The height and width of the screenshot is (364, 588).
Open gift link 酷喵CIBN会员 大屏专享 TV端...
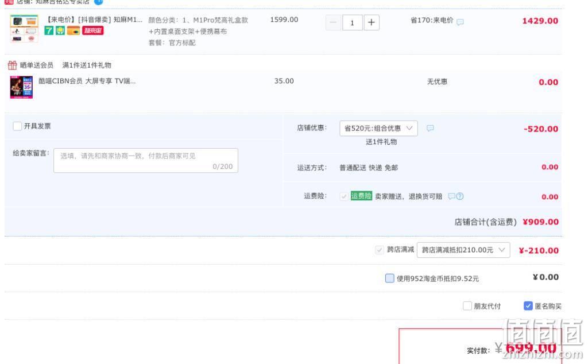tap(87, 81)
